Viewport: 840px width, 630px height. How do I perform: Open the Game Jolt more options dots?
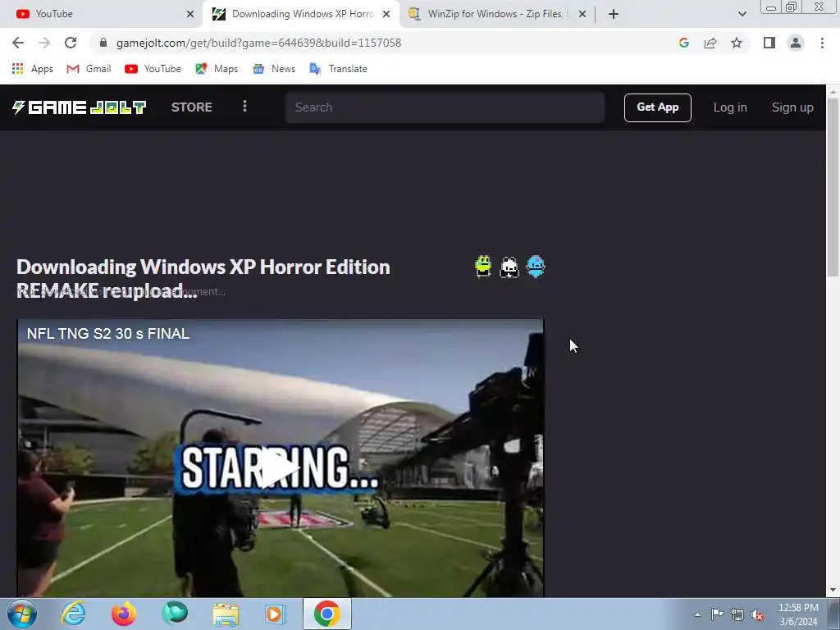tap(244, 107)
